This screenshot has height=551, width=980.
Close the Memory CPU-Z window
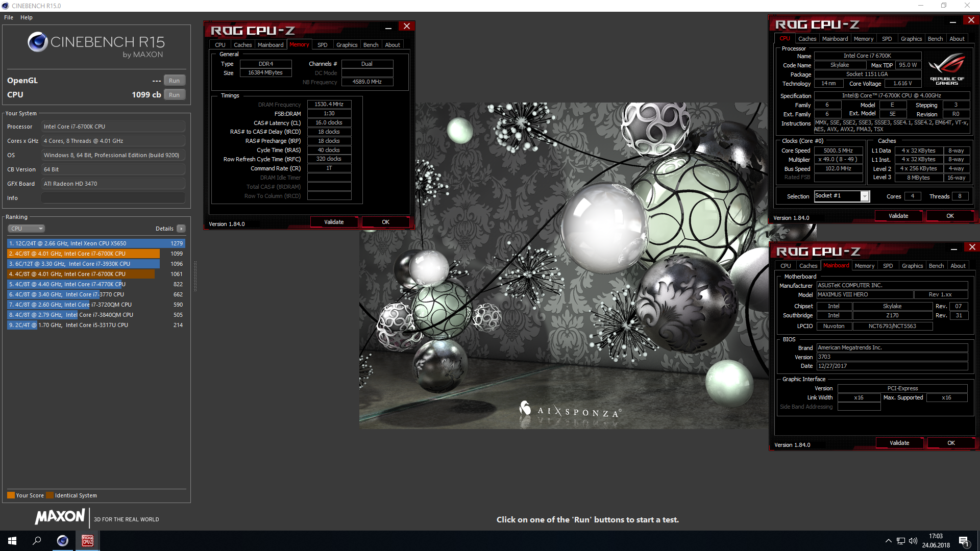[x=407, y=27]
